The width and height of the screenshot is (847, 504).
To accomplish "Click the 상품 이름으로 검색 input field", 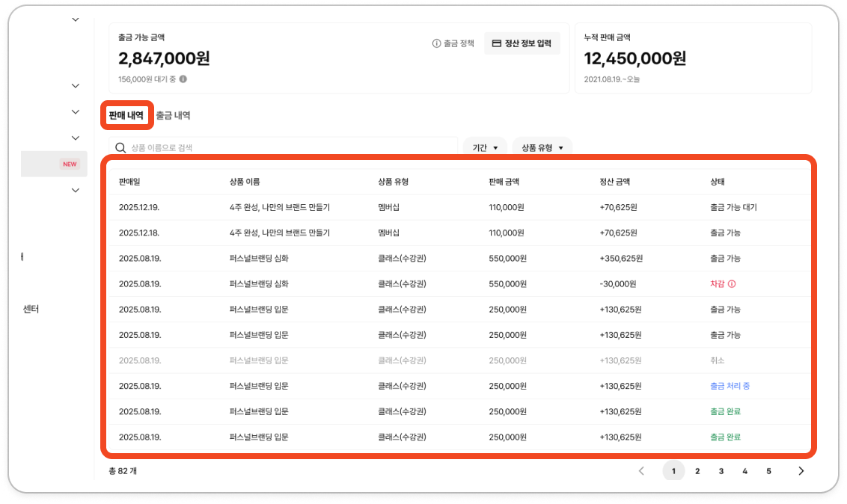I will click(x=284, y=148).
